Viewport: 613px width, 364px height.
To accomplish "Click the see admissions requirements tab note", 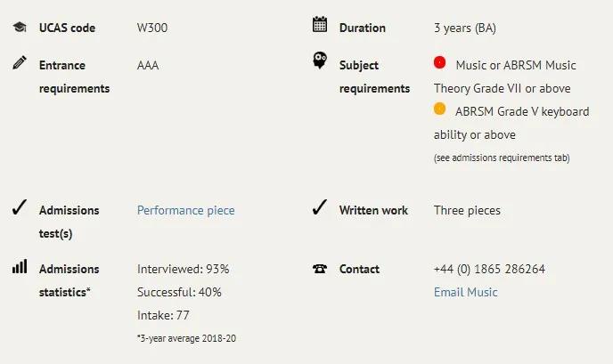I will [x=502, y=158].
